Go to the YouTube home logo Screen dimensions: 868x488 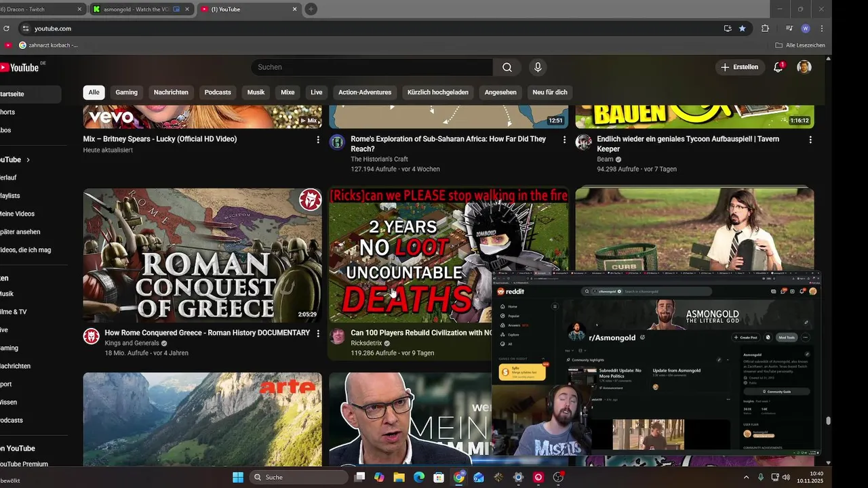coord(20,67)
